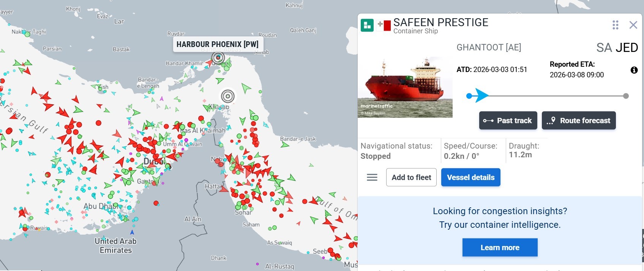Click the purple dot marker near Al-Rustaq
Screen dimensions: 644x271
pos(257,264)
